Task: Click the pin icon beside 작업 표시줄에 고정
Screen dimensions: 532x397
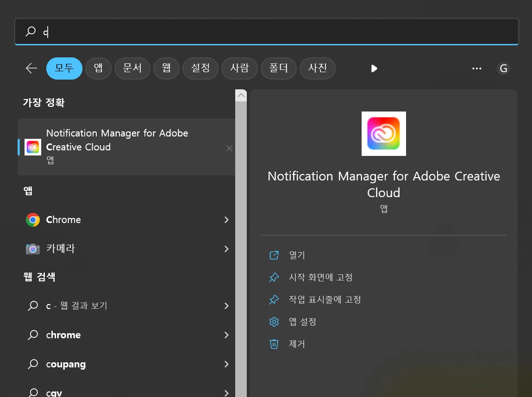Action: 274,299
